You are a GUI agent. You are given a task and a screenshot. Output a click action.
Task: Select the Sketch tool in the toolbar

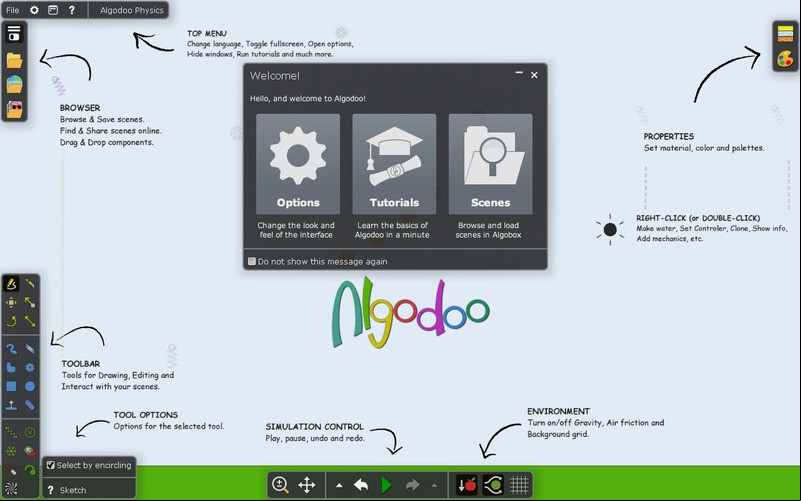11,283
